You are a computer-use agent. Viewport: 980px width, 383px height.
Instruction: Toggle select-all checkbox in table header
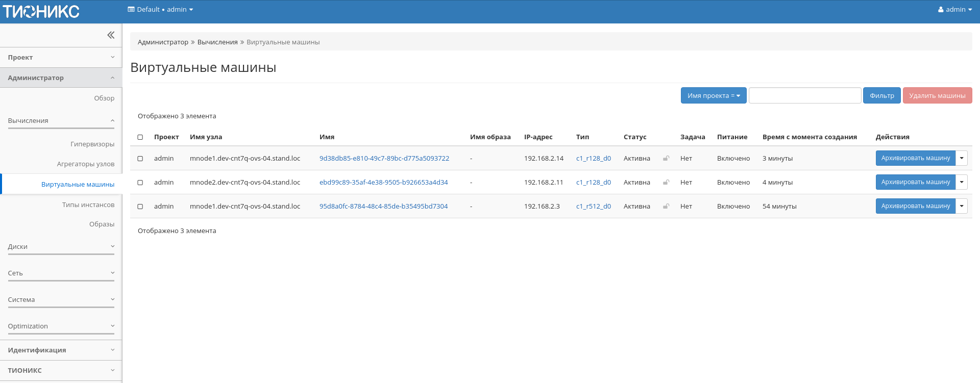pos(140,137)
